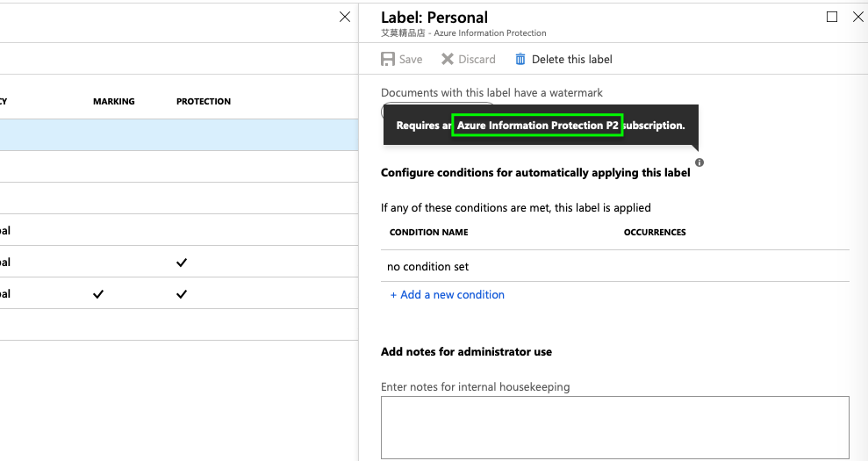Focus the administrator notes text area
The width and height of the screenshot is (868, 461).
(x=614, y=427)
